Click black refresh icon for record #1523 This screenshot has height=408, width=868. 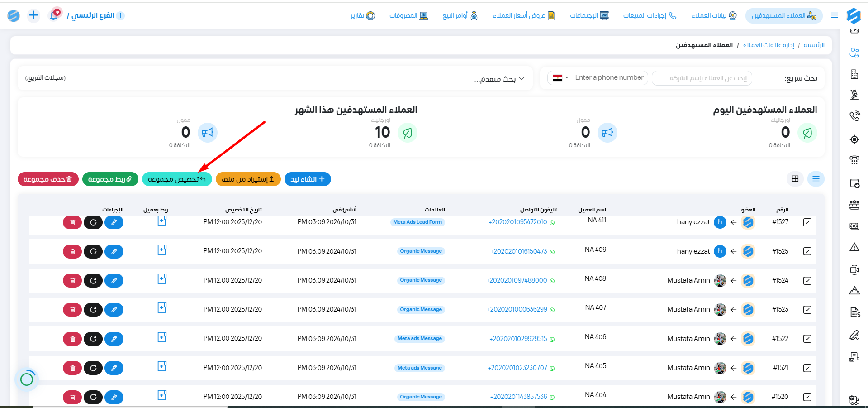[x=93, y=310]
